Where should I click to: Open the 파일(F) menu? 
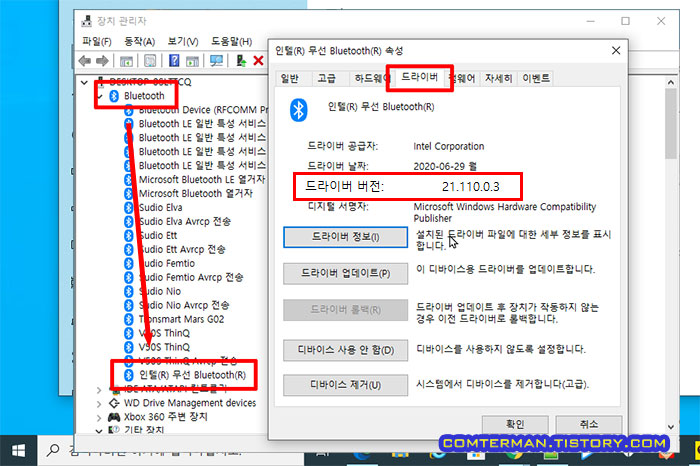coord(96,42)
